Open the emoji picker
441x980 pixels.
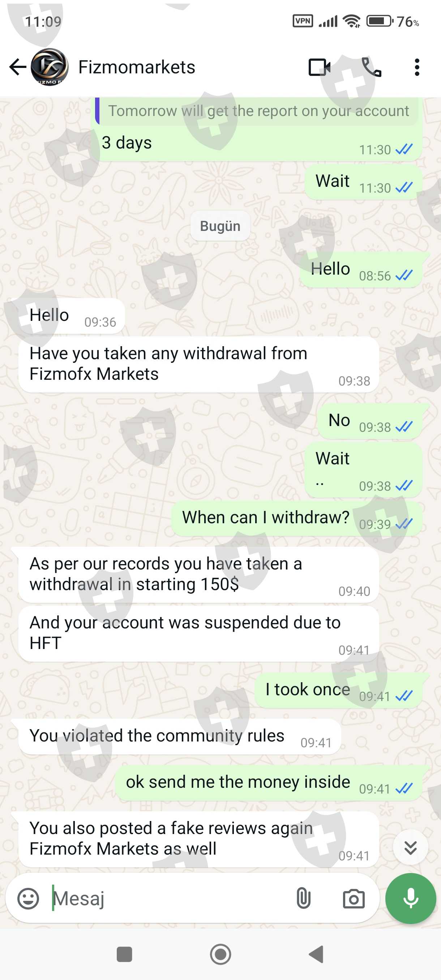coord(28,899)
